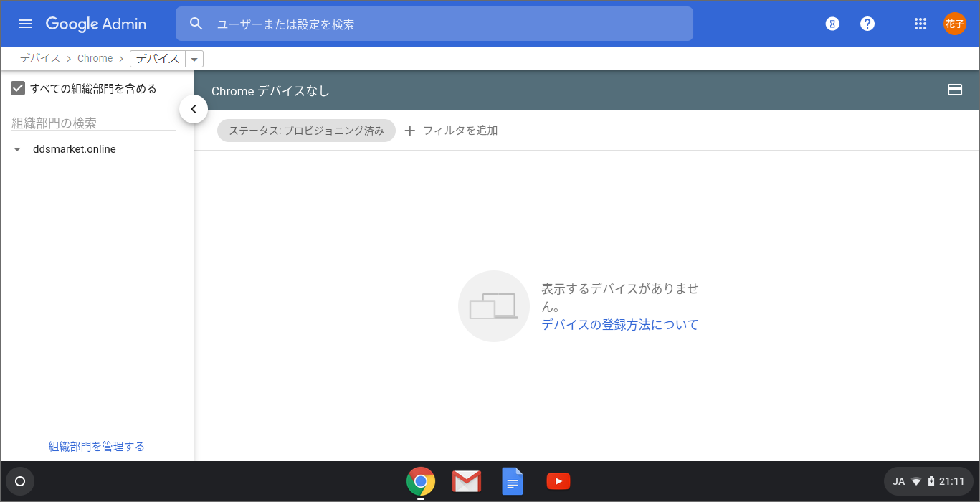Viewport: 980px width, 502px height.
Task: Click the hourglass tasks icon
Action: (x=832, y=24)
